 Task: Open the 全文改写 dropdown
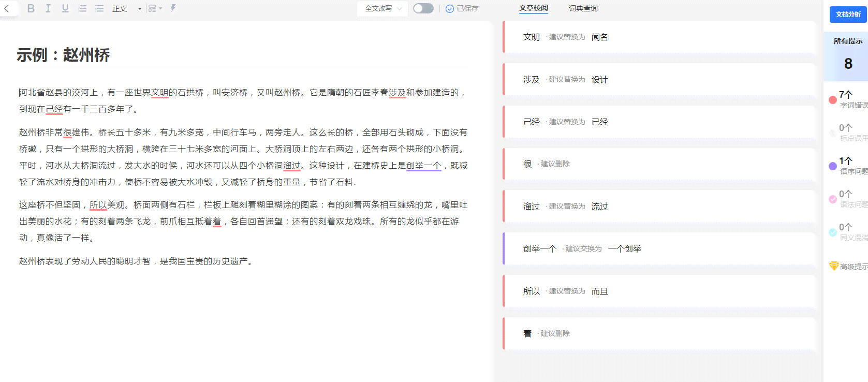pos(383,9)
